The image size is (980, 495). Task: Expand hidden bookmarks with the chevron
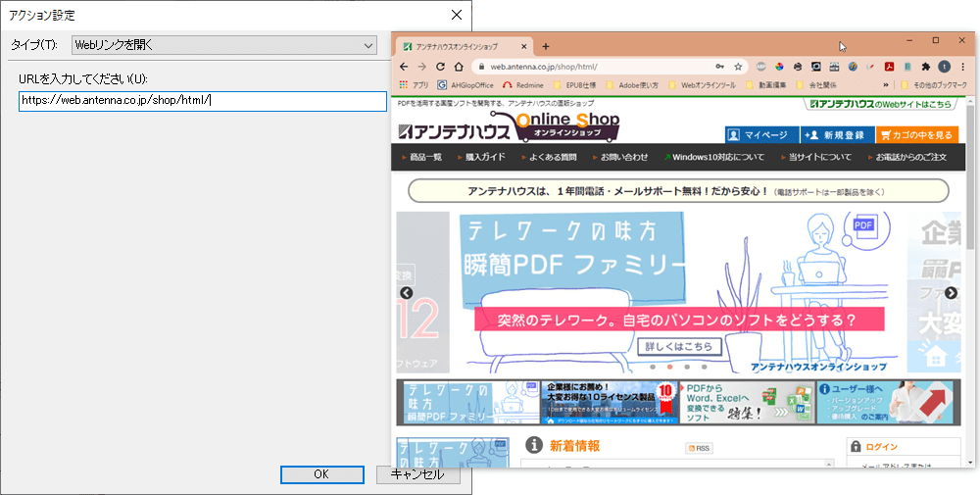click(885, 85)
